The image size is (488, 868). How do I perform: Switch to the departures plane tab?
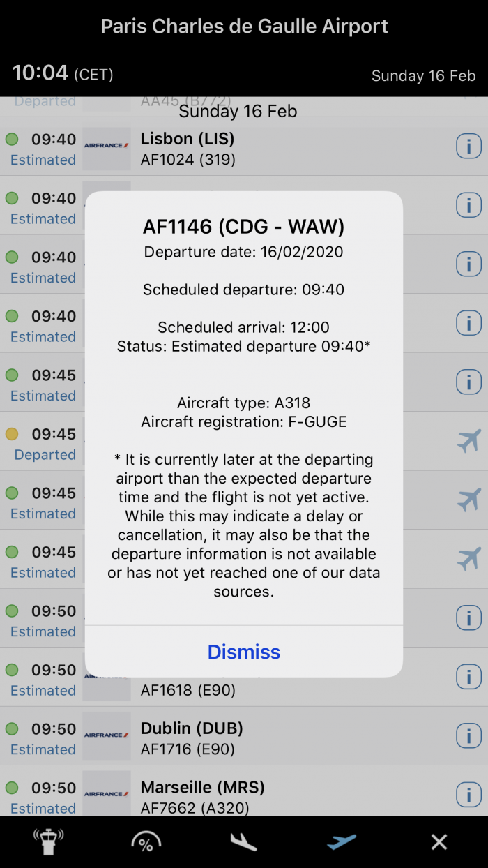[342, 842]
